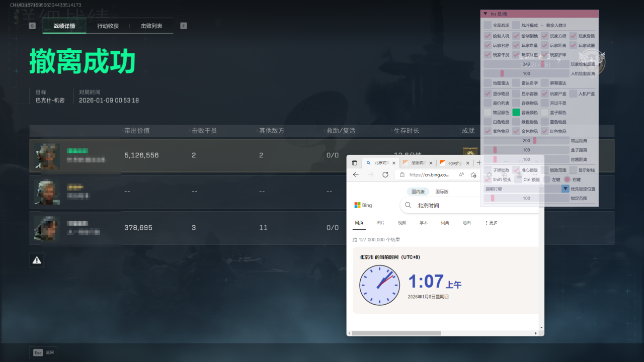
Task: Enable the 地图雷达 checkbox
Action: pos(487,82)
